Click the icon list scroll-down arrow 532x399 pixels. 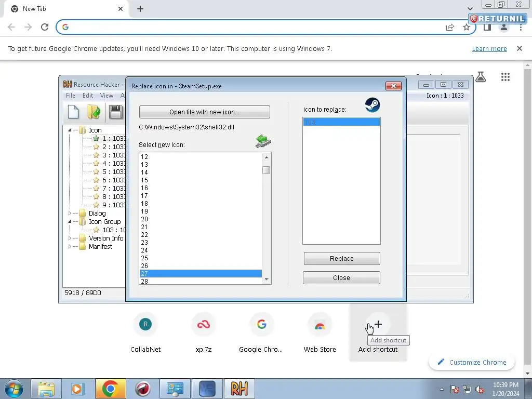[267, 280]
